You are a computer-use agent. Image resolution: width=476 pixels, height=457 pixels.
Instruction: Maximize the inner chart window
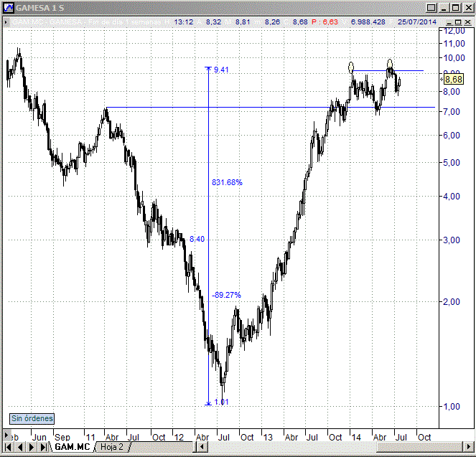tap(458, 22)
